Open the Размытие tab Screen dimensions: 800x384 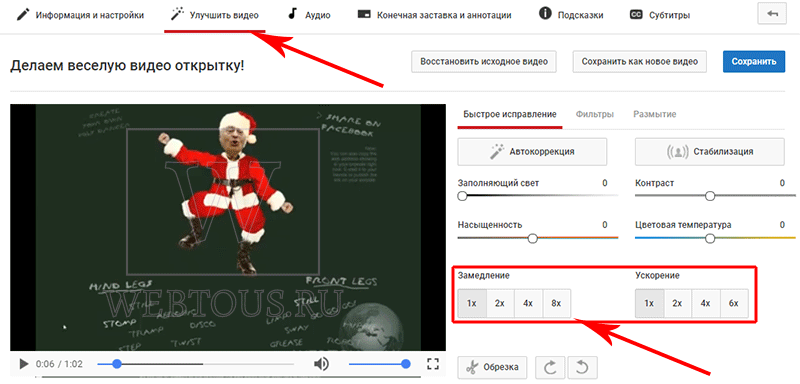click(655, 114)
